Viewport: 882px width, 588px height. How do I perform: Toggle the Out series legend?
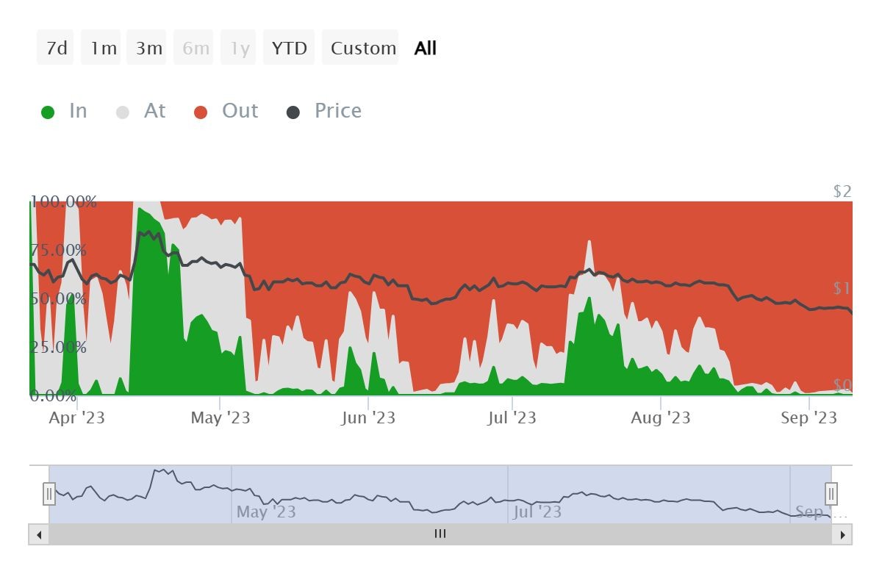[x=226, y=111]
